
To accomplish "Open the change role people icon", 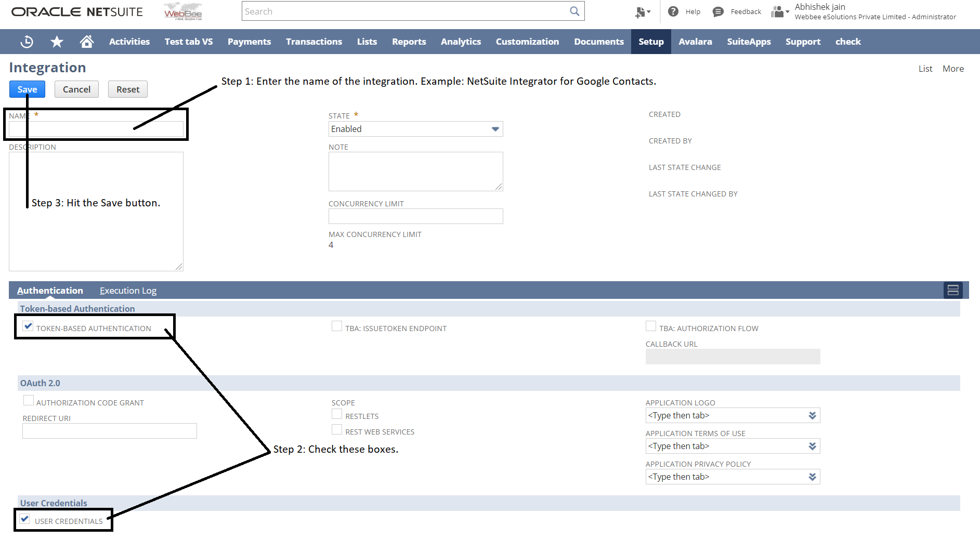I will 780,11.
